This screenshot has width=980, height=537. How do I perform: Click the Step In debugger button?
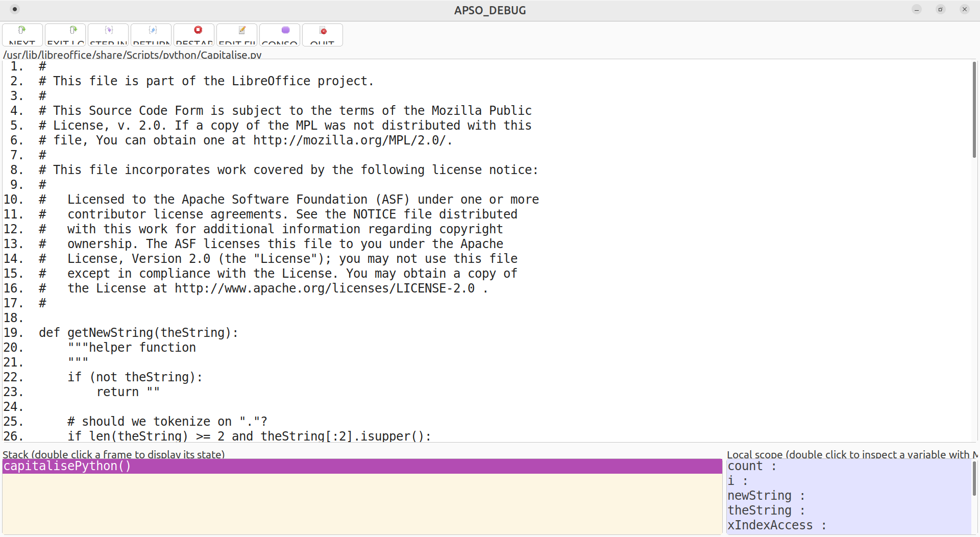click(108, 35)
